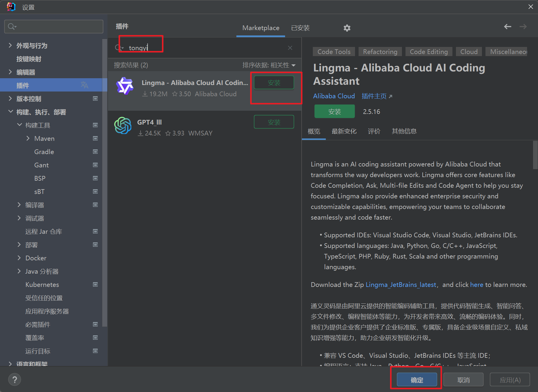The height and width of the screenshot is (392, 538).
Task: Click the search magnifier in plugin search
Action: pyautogui.click(x=119, y=48)
